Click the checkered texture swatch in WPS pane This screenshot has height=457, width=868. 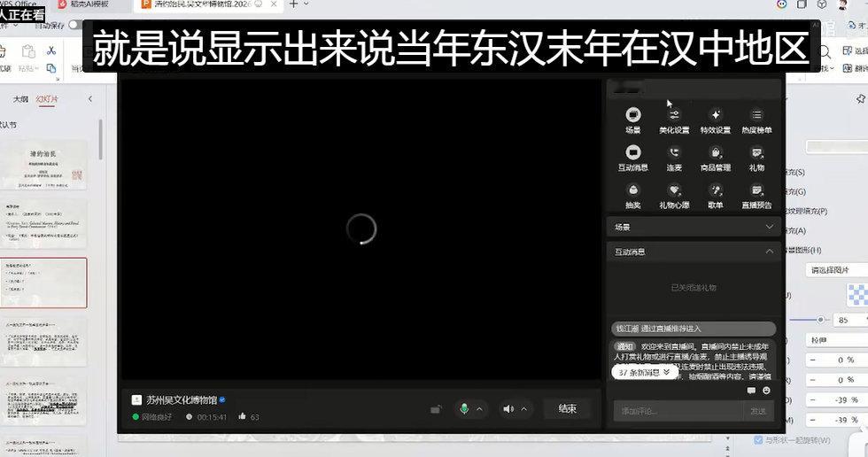(857, 294)
